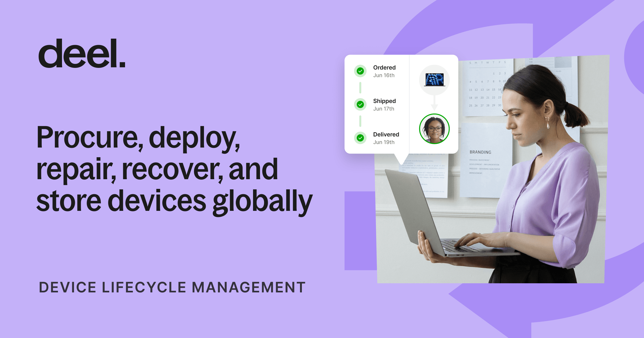This screenshot has width=644, height=338.
Task: Click the Shipped Jun 17th entry
Action: 384,105
